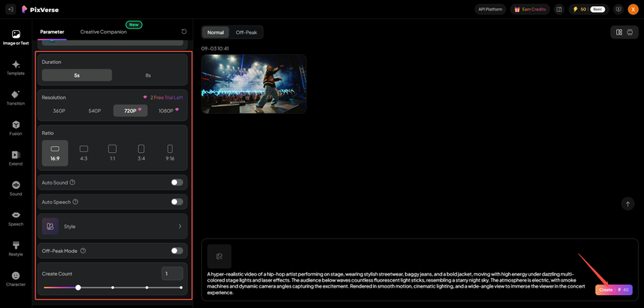Select the Sound tool in sidebar

click(15, 188)
